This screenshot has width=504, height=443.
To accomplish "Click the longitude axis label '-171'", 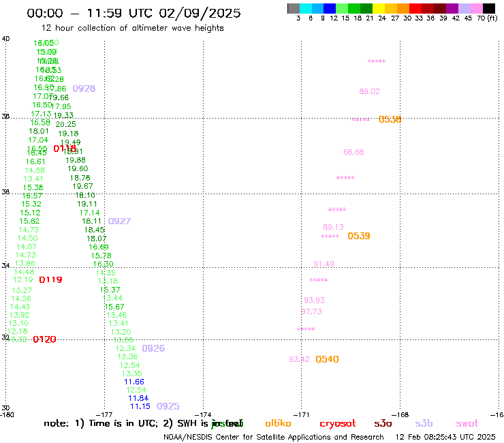I will (301, 414).
